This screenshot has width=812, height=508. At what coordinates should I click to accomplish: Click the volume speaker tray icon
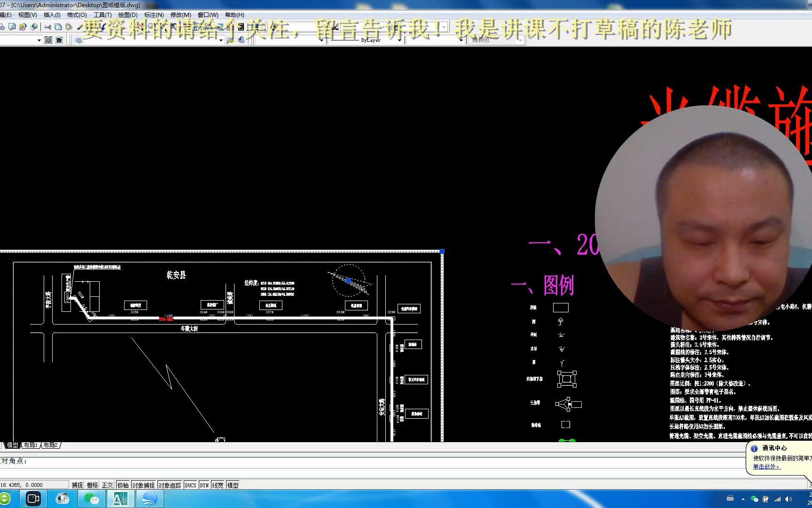[x=789, y=499]
